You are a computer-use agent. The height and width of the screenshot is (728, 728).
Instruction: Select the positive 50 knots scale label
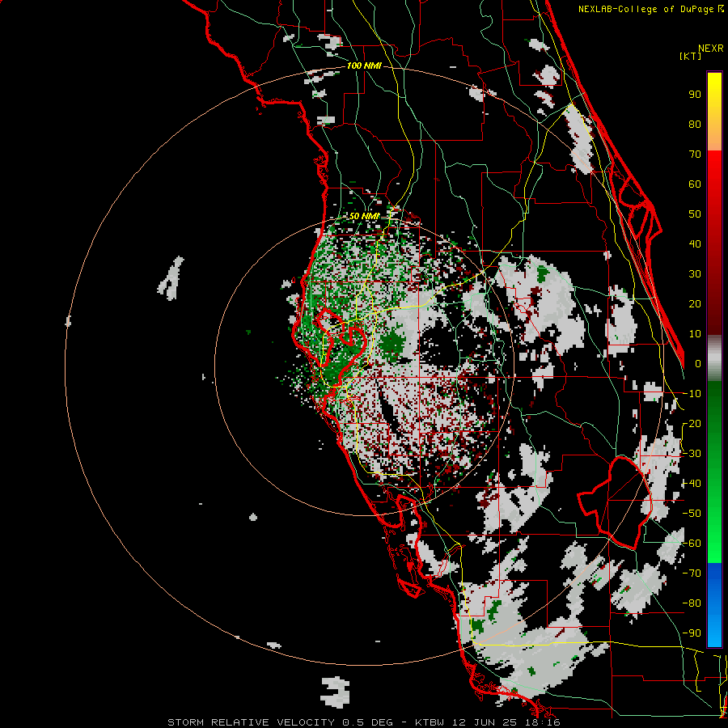[695, 214]
